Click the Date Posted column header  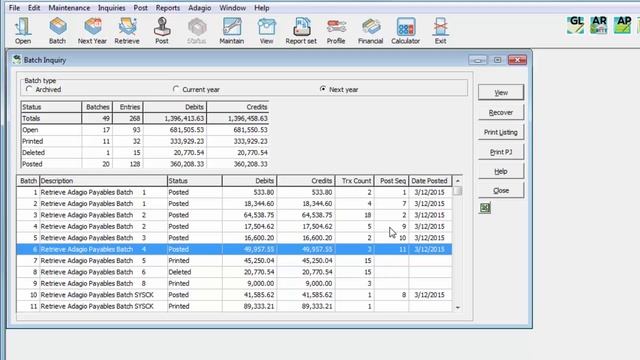(430, 180)
